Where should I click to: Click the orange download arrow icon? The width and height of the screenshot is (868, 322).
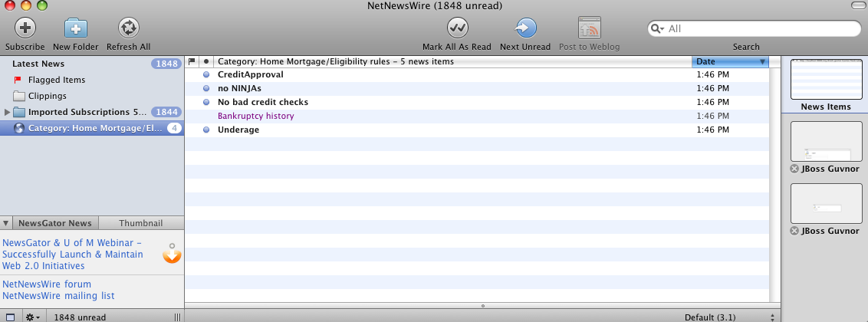(172, 254)
